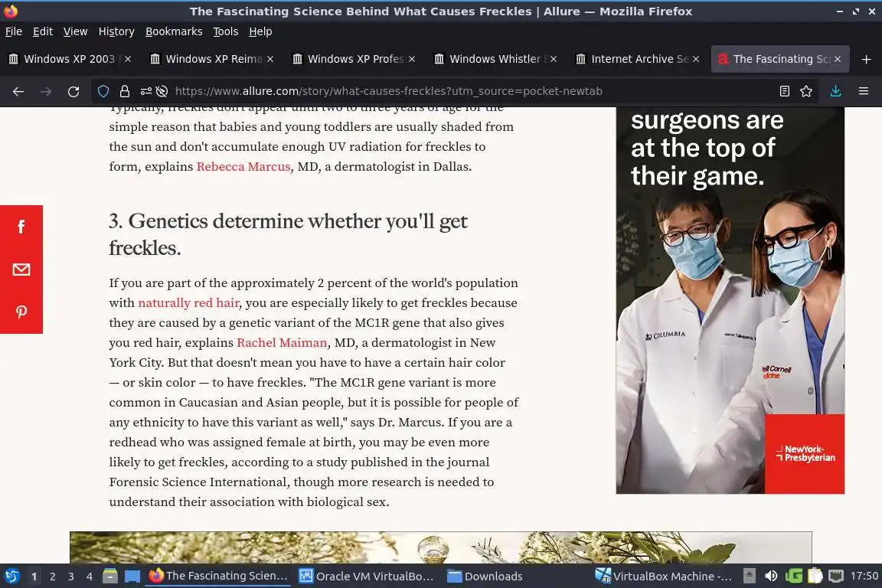Image resolution: width=882 pixels, height=588 pixels.
Task: Open the File menu
Action: 14,31
